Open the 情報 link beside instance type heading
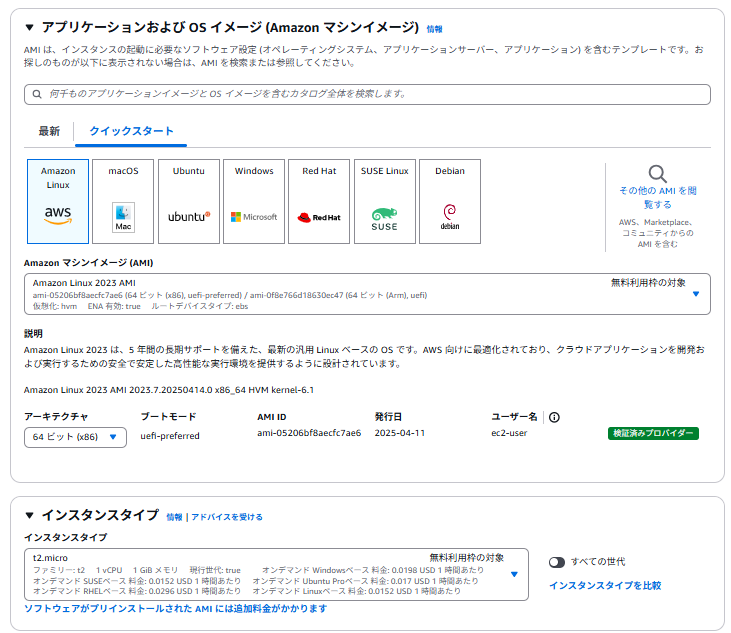The height and width of the screenshot is (633, 731). point(174,517)
